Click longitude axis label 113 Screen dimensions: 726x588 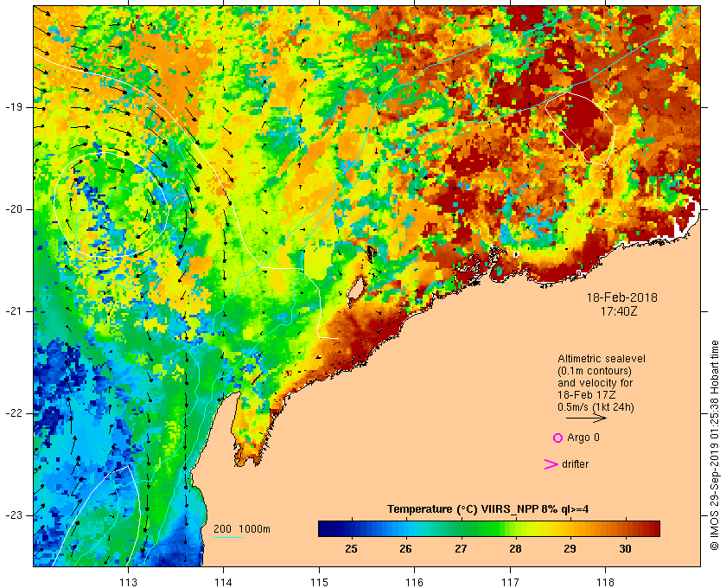tap(128, 583)
